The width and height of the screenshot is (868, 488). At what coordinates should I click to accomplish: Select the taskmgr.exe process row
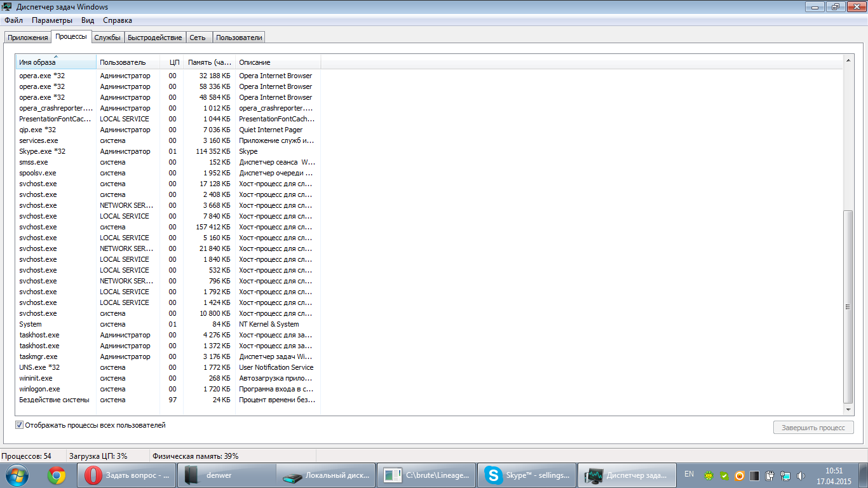coord(168,356)
